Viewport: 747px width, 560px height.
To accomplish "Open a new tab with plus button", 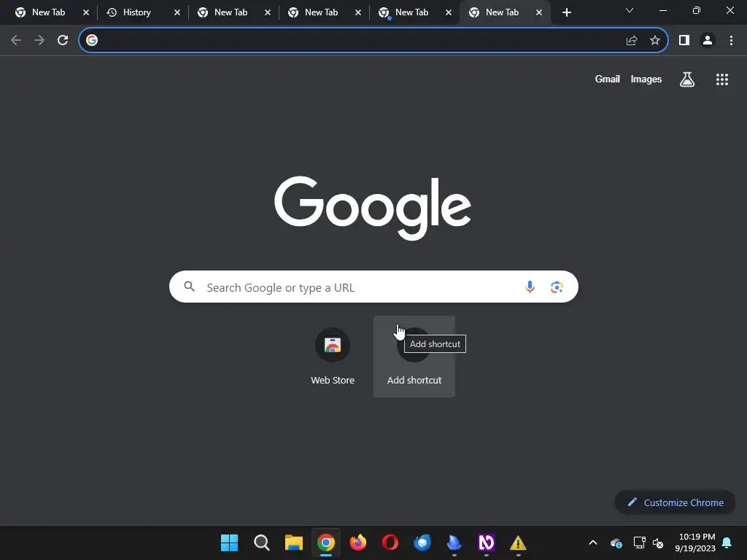I will pyautogui.click(x=566, y=13).
